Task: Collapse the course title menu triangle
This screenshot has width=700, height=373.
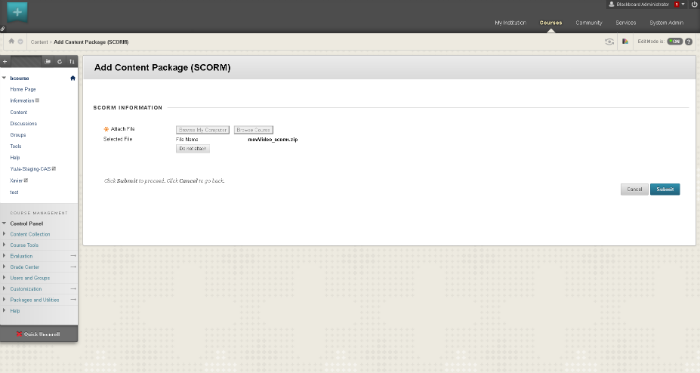Action: [4, 78]
